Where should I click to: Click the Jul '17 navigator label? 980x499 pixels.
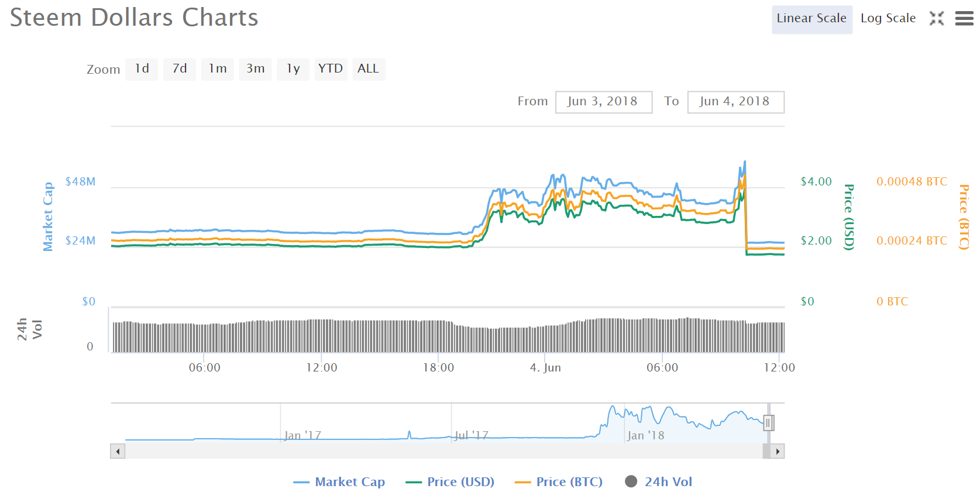472,435
